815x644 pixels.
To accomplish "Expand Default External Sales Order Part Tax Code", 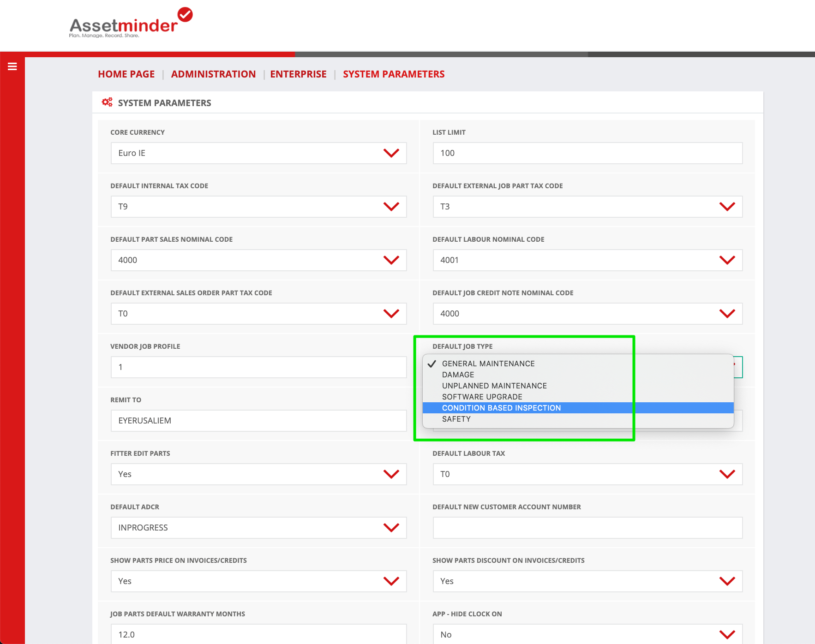I will pos(258,314).
